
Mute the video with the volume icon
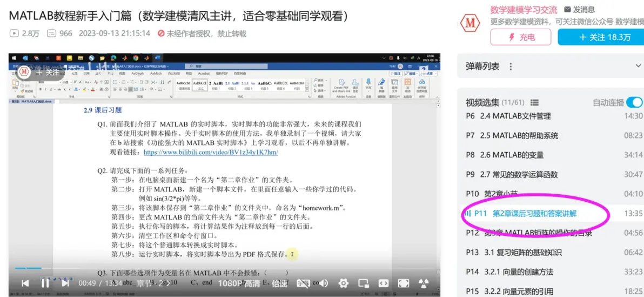[324, 283]
